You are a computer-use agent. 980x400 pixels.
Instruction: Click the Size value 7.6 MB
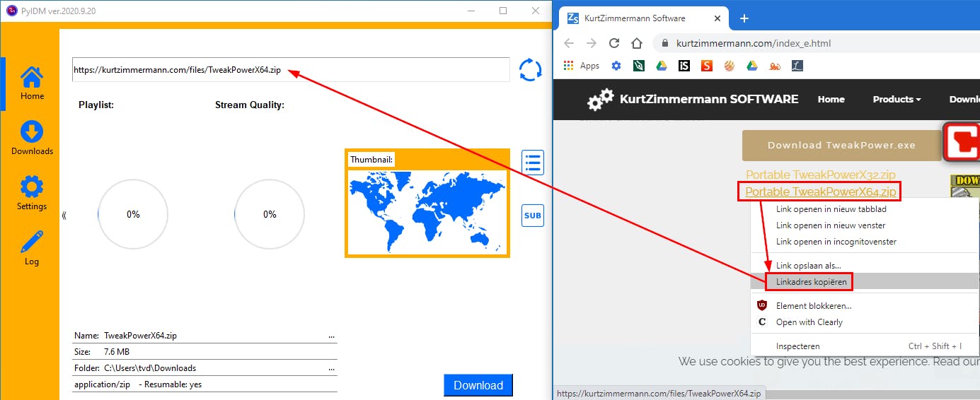click(x=117, y=352)
